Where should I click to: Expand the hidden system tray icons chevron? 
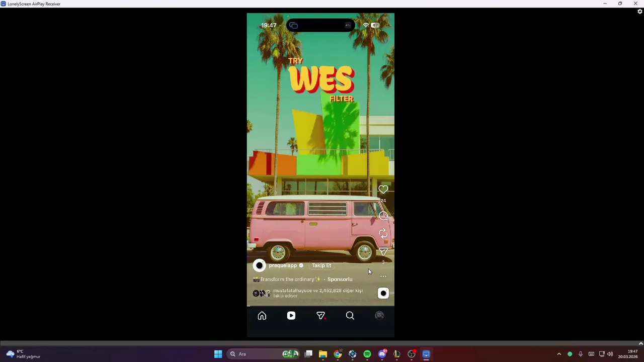click(559, 354)
